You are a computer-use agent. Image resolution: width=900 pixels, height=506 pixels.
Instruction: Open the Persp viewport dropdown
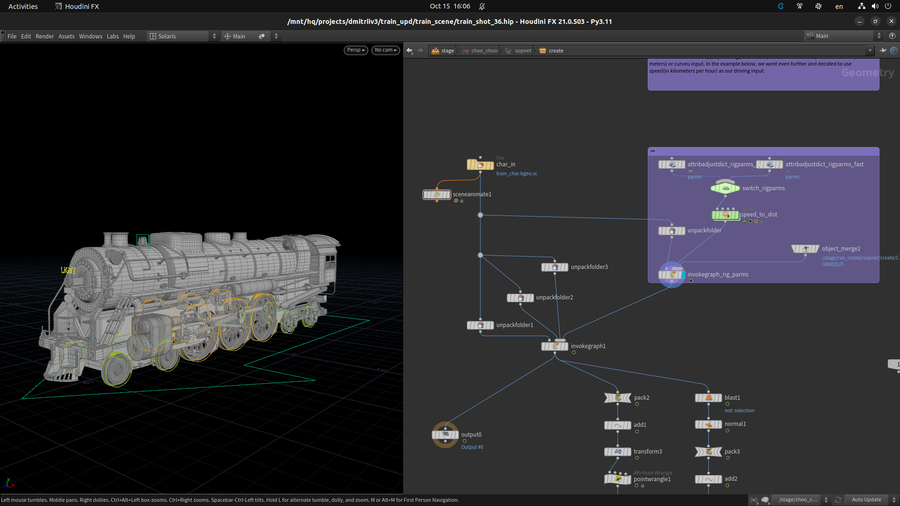(356, 50)
